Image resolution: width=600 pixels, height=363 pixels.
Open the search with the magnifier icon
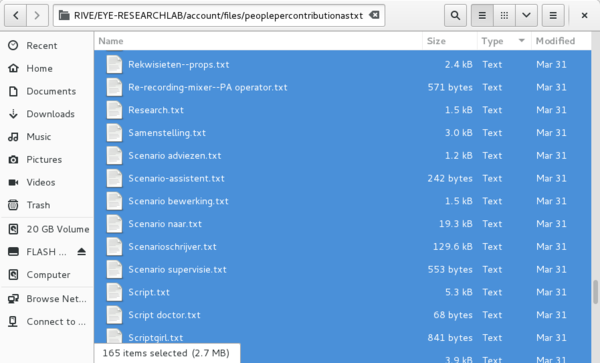point(455,15)
